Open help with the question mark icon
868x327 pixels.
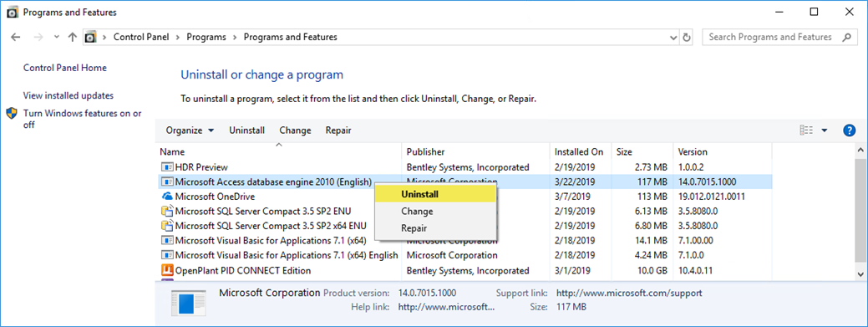click(849, 130)
